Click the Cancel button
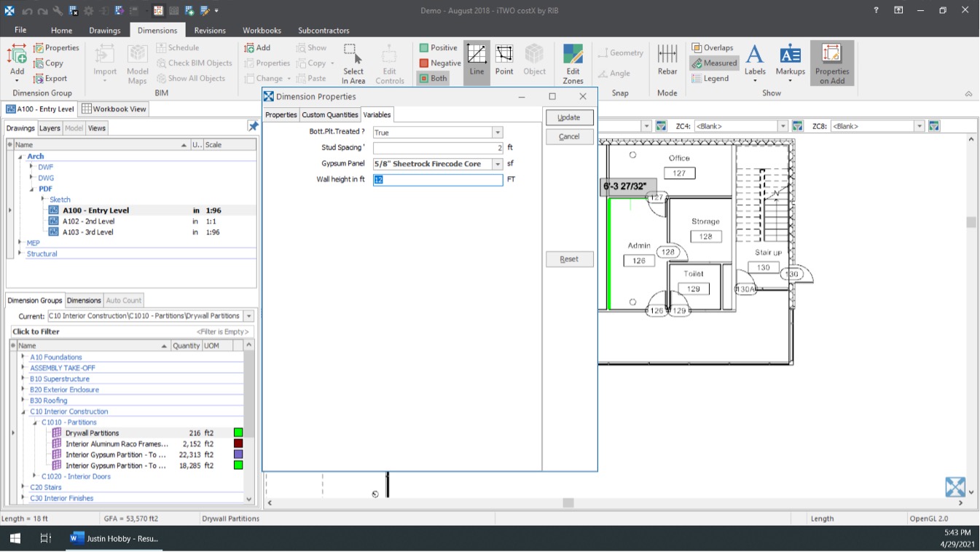Image resolution: width=980 pixels, height=552 pixels. [x=569, y=137]
